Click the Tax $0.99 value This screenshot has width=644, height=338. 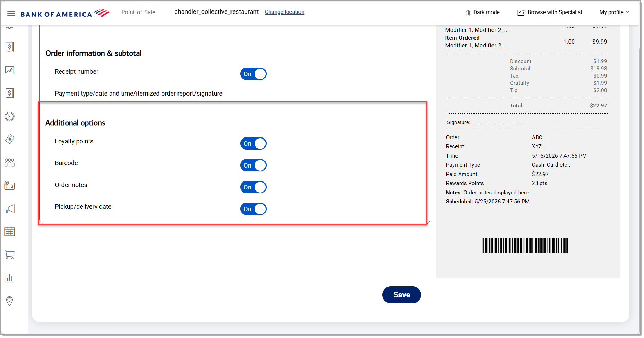coord(600,76)
